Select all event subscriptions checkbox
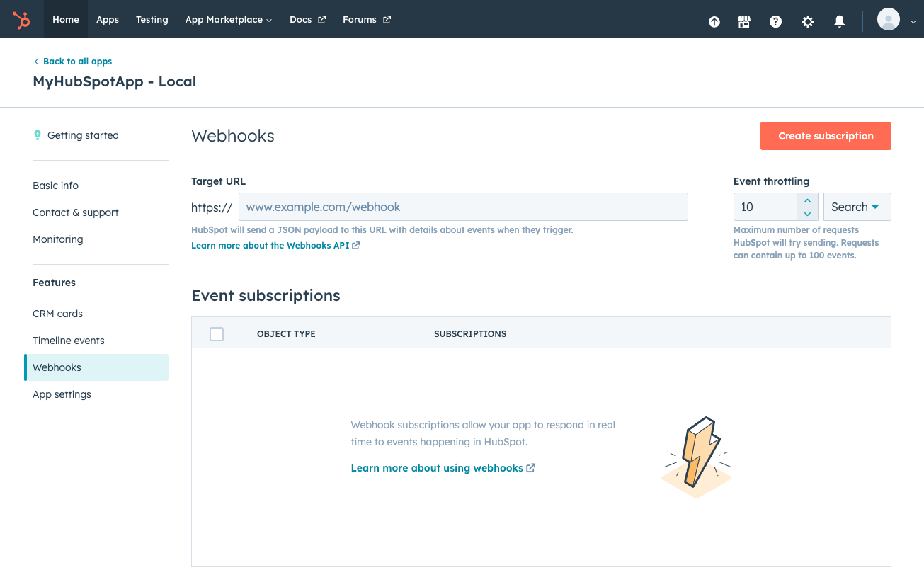Screen dimensions: 924x582 pyautogui.click(x=217, y=334)
